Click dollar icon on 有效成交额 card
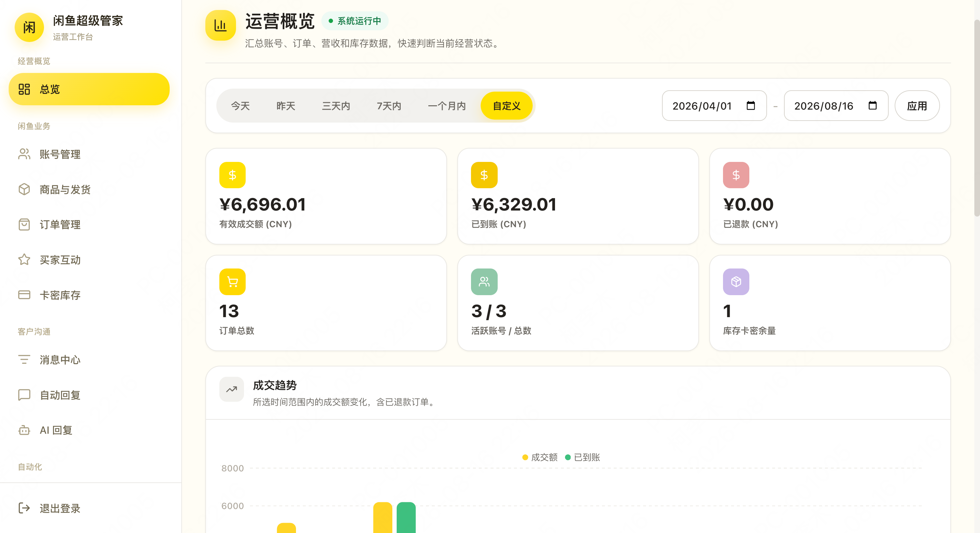The height and width of the screenshot is (533, 980). tap(232, 175)
